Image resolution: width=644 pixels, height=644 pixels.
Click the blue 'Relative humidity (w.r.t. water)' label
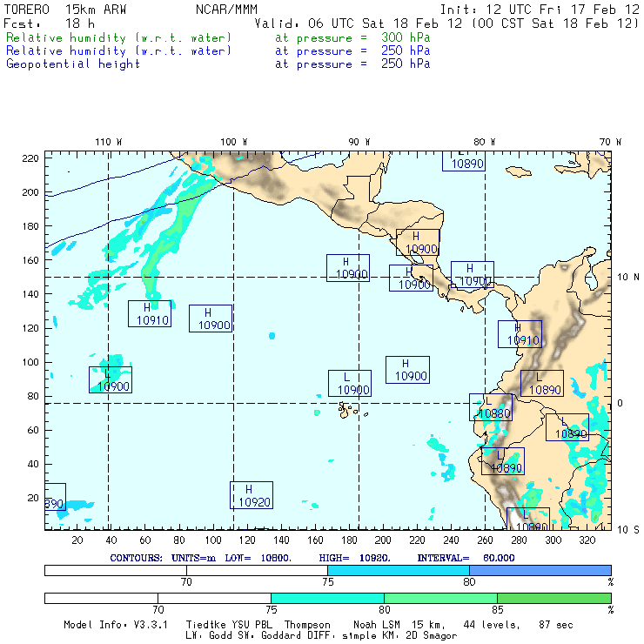pos(118,51)
